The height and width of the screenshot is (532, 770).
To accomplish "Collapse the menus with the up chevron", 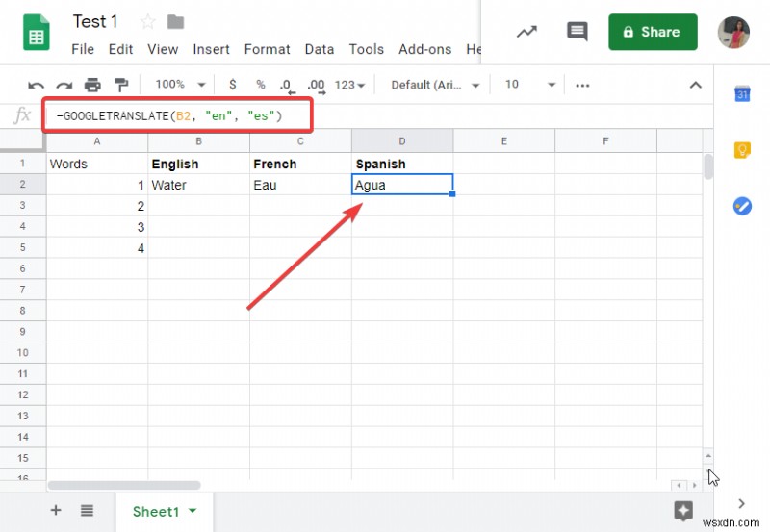I will (x=695, y=85).
